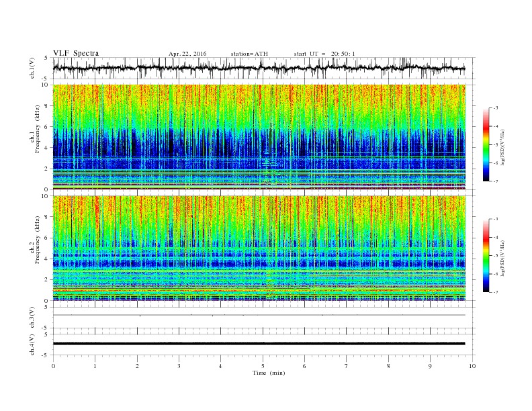Click the "-7" tick on ch.2 colorbar
Viewport: 532px width, 411px height.
[496, 292]
